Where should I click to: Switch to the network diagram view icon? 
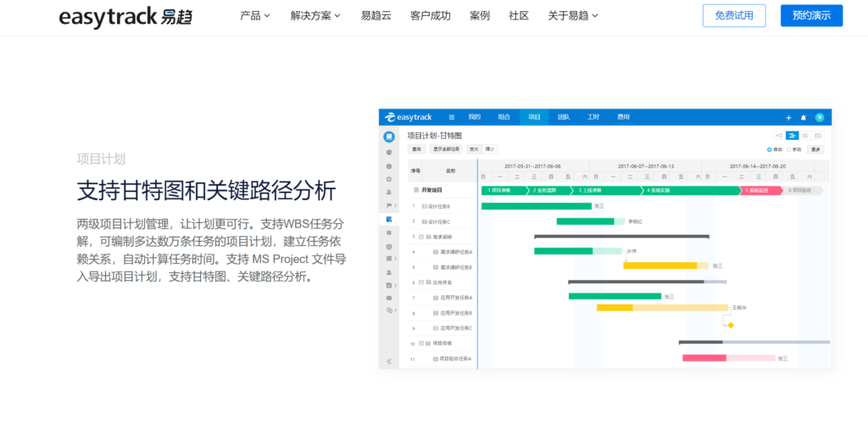click(x=779, y=136)
